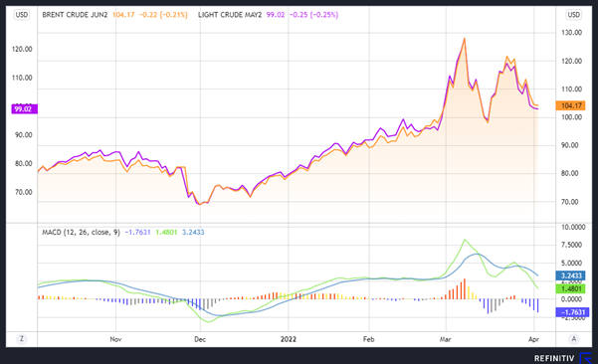The height and width of the screenshot is (364, 598).
Task: Click the purple 99.02 price tag on the left axis
Action: (x=25, y=109)
